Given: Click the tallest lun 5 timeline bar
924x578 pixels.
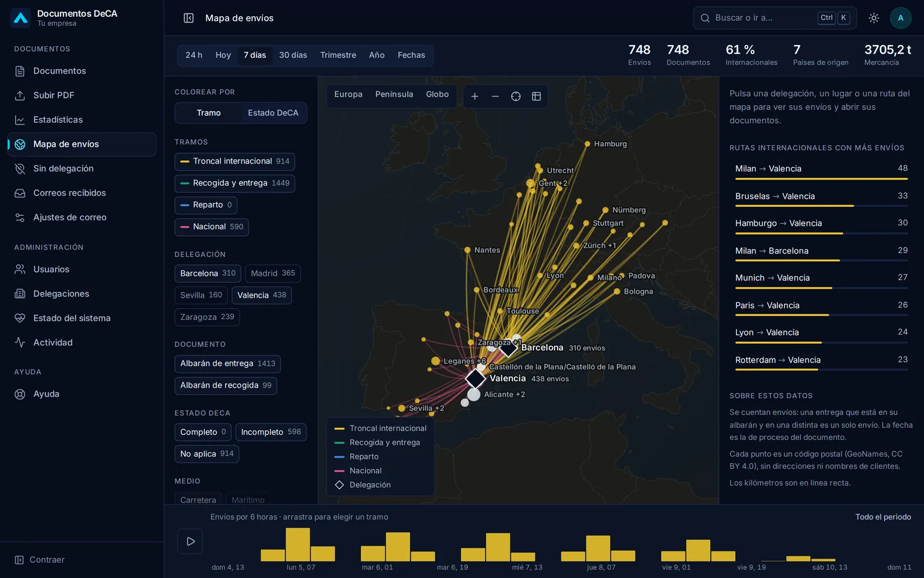Looking at the screenshot, I should (x=298, y=544).
